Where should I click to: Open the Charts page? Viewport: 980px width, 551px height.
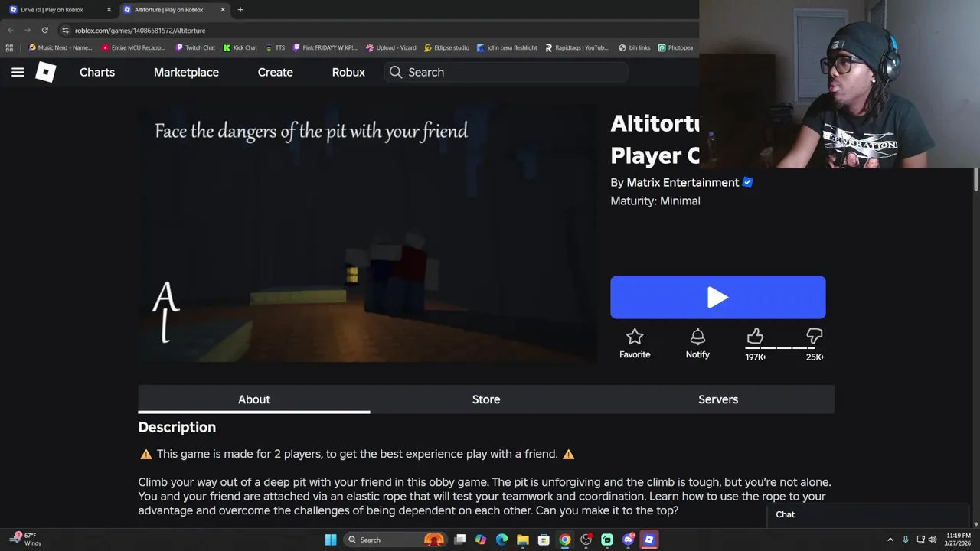click(97, 72)
